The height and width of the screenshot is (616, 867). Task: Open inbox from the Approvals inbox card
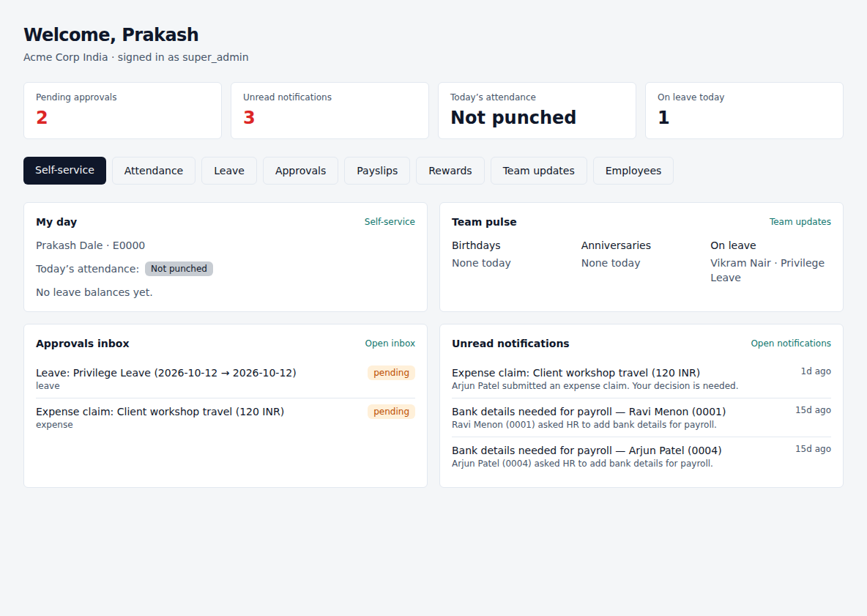point(390,344)
